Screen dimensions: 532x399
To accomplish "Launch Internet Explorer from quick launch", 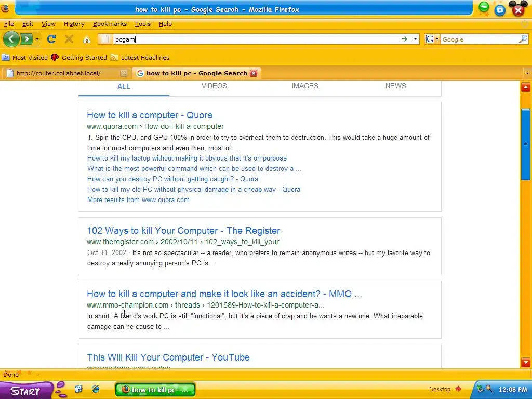I will 96,389.
